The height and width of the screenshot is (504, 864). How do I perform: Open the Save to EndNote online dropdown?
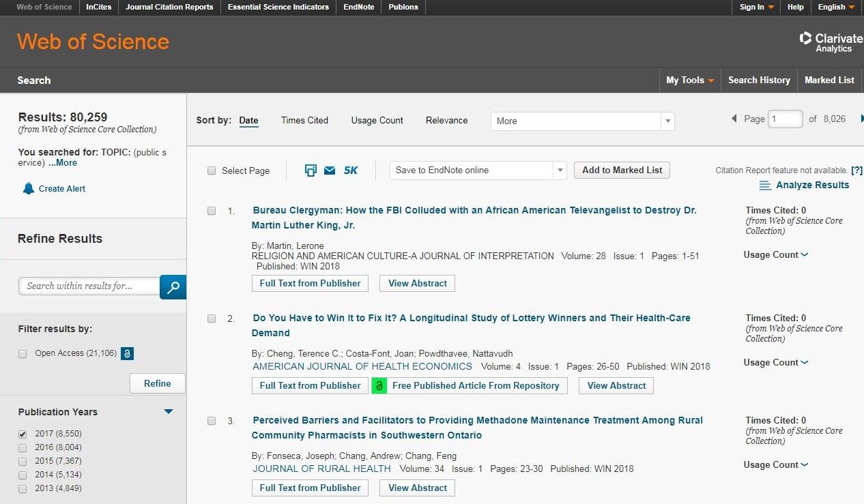[x=478, y=171]
